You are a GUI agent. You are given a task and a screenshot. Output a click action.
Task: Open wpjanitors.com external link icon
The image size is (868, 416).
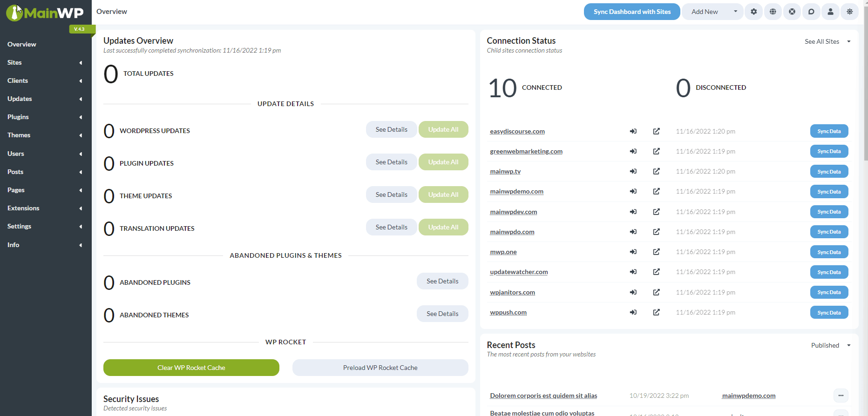pos(656,292)
